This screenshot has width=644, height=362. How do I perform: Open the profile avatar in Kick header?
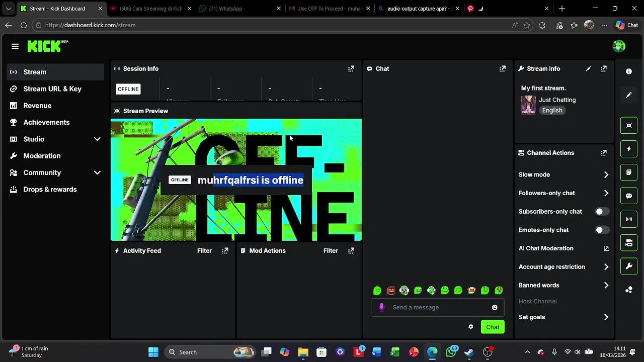pos(619,46)
